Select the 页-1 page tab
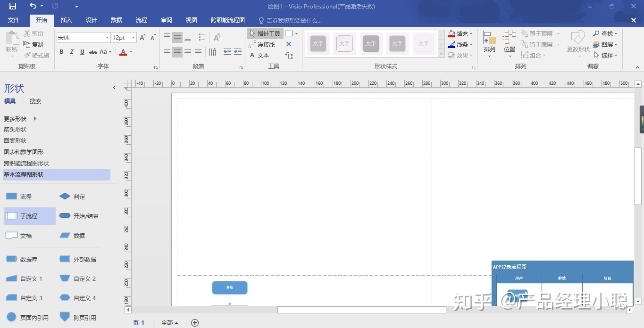644x328 pixels. click(139, 323)
